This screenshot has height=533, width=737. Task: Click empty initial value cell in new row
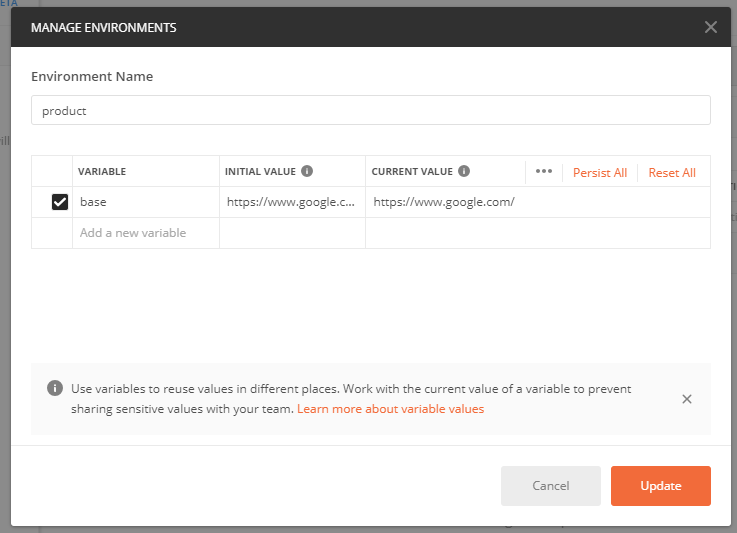pyautogui.click(x=292, y=233)
